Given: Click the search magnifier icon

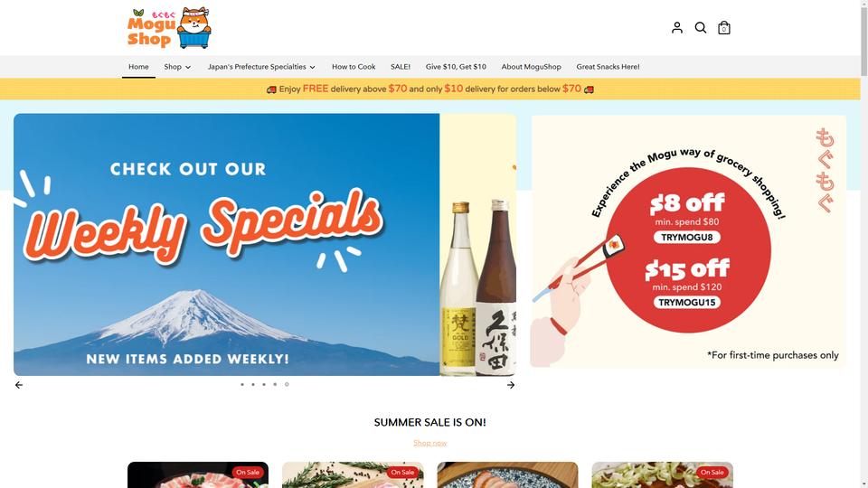Looking at the screenshot, I should pos(700,28).
